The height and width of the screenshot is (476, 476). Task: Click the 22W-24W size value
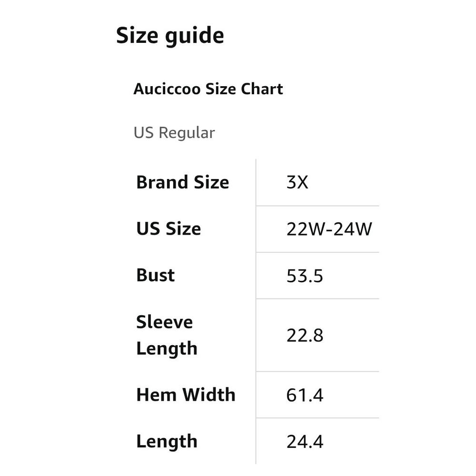point(329,229)
